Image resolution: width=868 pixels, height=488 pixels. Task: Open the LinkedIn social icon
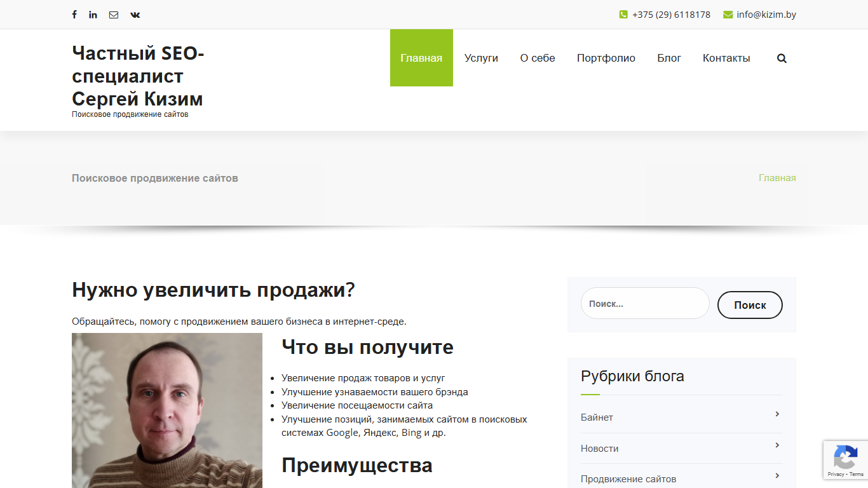[x=93, y=15]
